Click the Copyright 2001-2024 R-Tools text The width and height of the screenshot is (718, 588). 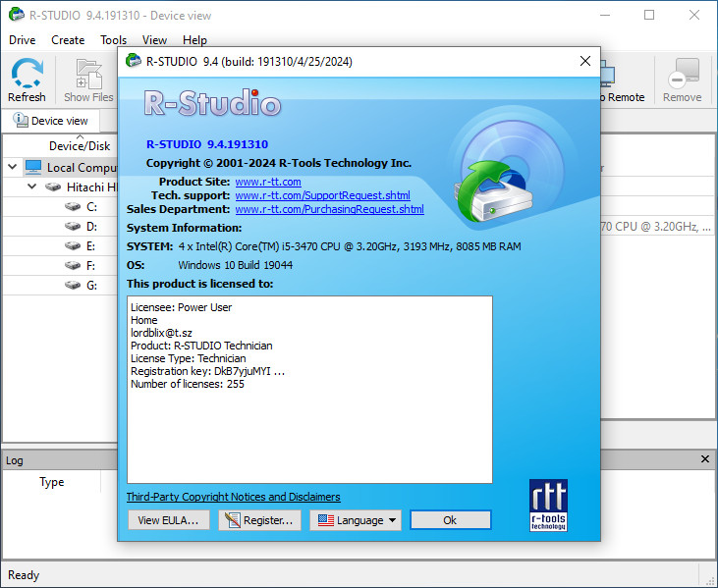pos(279,163)
